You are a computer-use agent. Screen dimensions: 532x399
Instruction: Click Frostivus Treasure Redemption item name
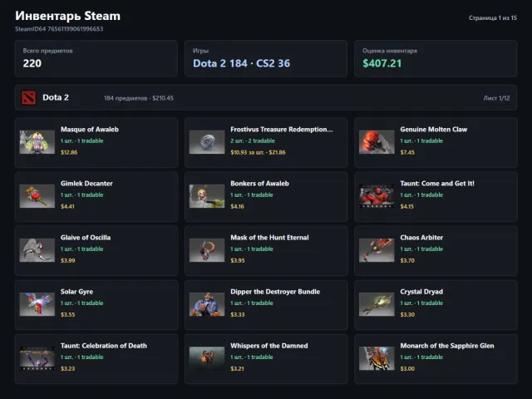pyautogui.click(x=282, y=130)
